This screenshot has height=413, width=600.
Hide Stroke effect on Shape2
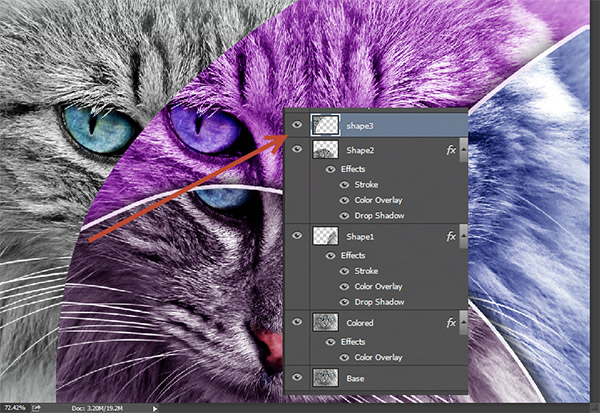346,185
